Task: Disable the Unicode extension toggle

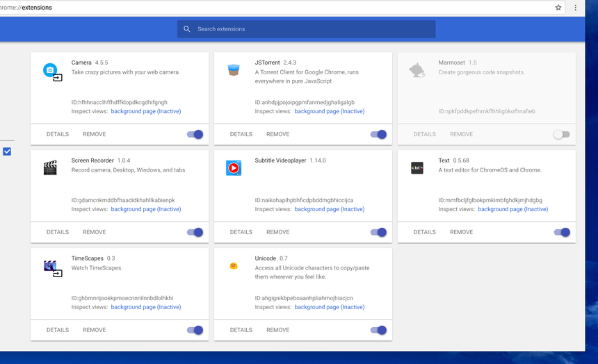Action: click(x=378, y=330)
